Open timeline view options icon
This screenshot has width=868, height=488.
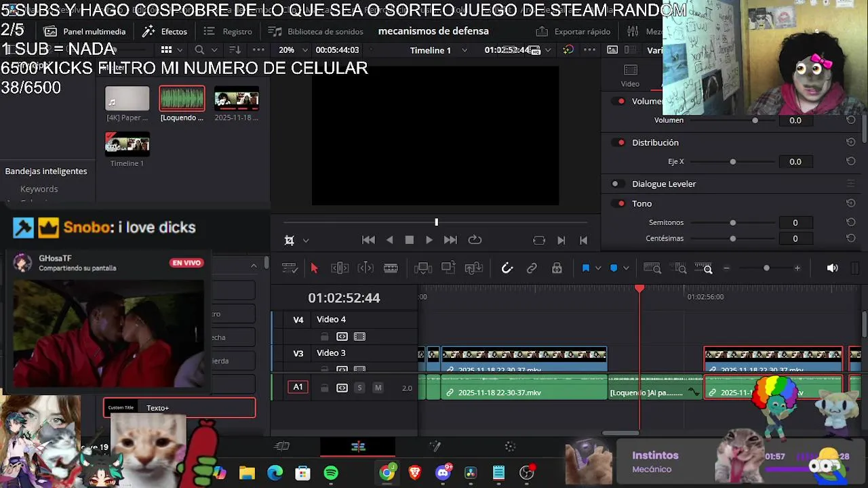pos(290,268)
